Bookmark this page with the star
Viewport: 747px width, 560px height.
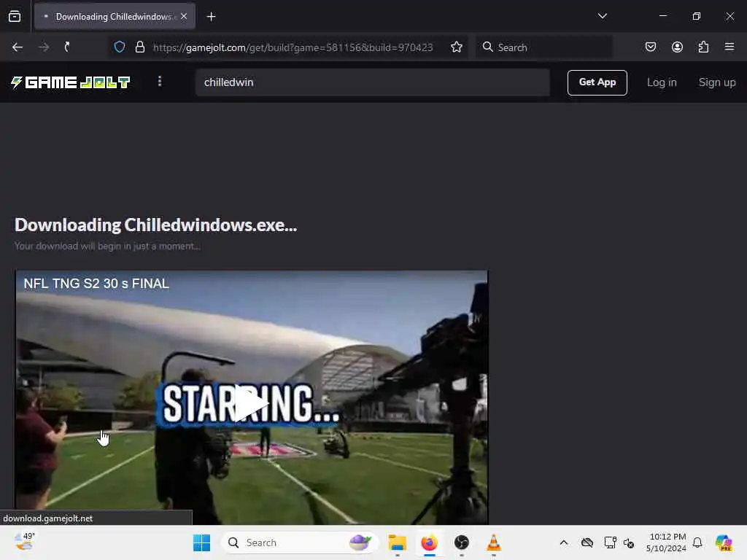coord(457,47)
